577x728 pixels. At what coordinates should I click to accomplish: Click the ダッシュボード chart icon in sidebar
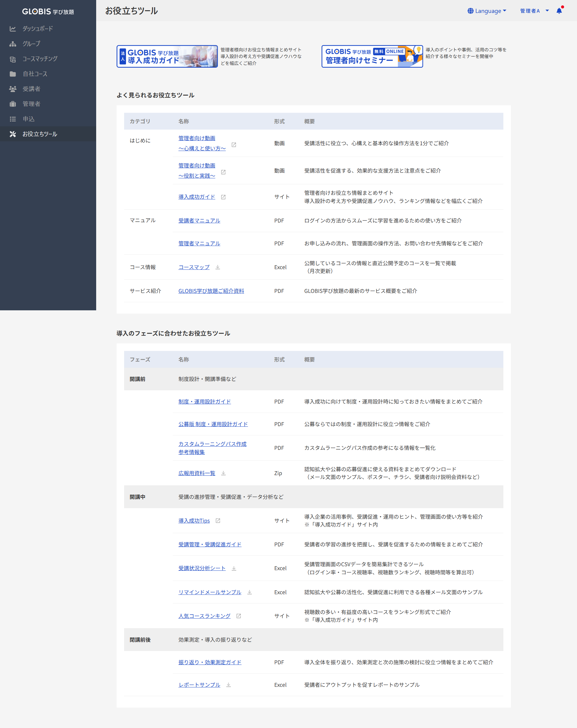(13, 29)
